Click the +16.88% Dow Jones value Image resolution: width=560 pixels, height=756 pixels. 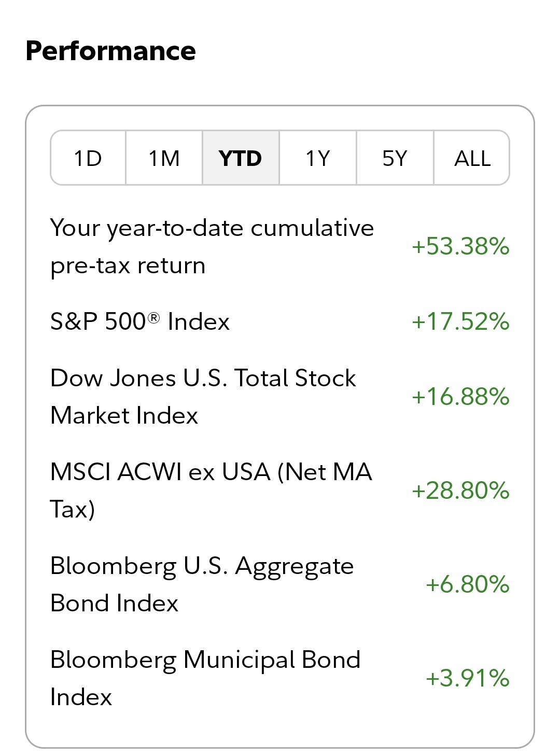(x=460, y=397)
